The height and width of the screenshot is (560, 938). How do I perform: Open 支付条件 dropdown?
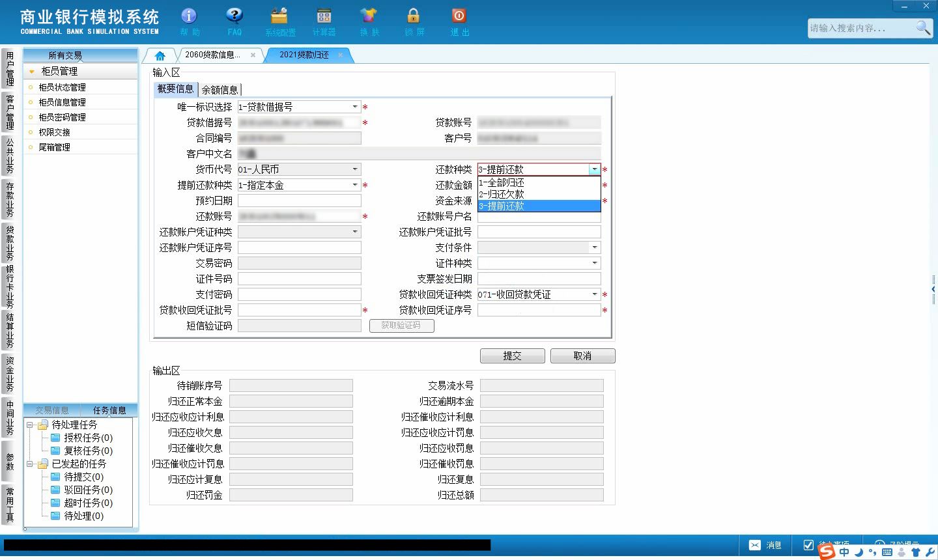[595, 247]
